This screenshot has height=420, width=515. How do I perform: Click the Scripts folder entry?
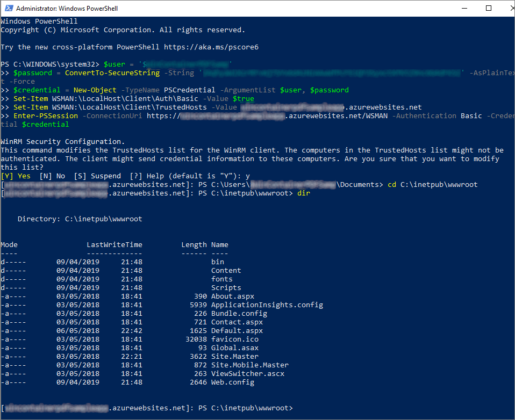point(226,287)
